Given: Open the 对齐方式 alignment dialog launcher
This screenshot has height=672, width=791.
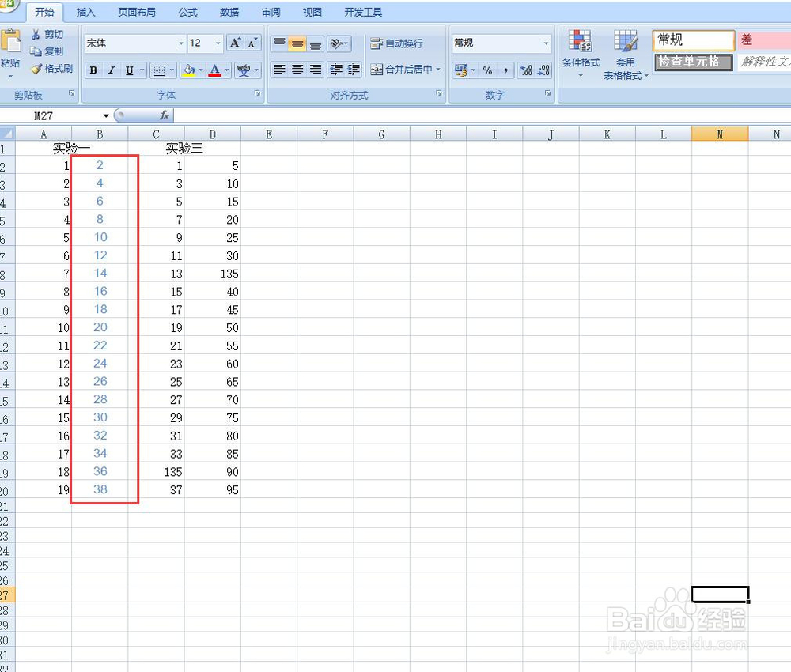Looking at the screenshot, I should pos(439,93).
